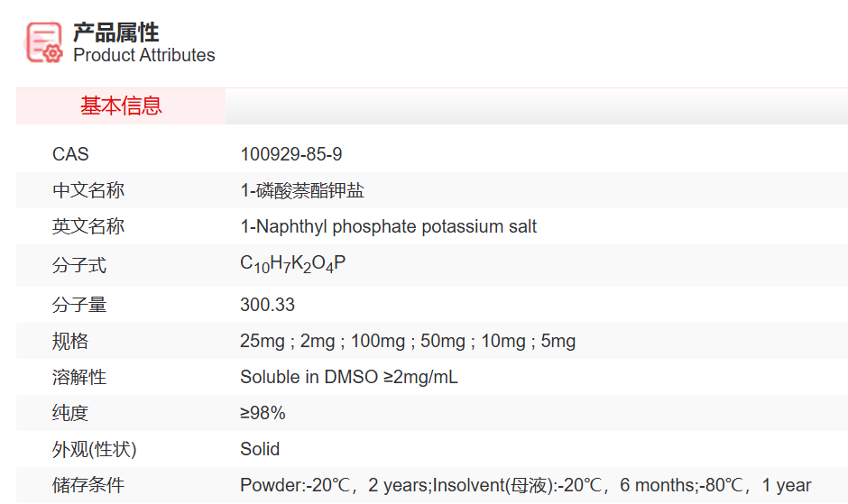Click the 英文名称 row label

[88, 226]
